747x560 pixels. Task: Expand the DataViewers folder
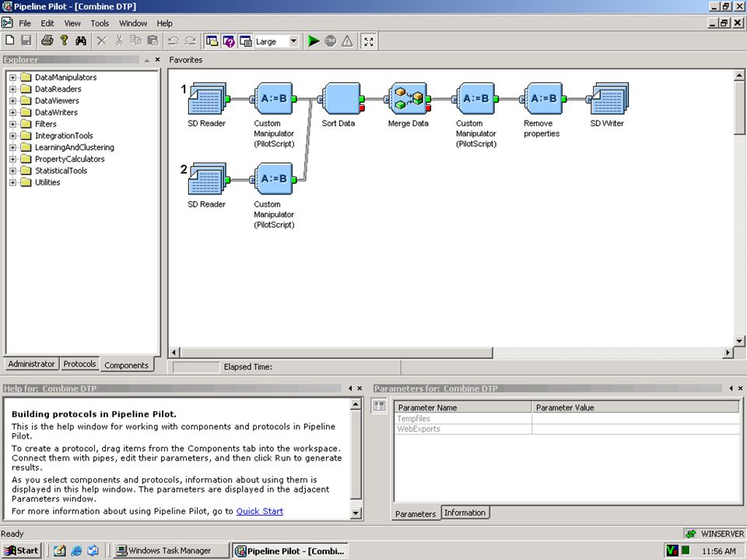[13, 100]
